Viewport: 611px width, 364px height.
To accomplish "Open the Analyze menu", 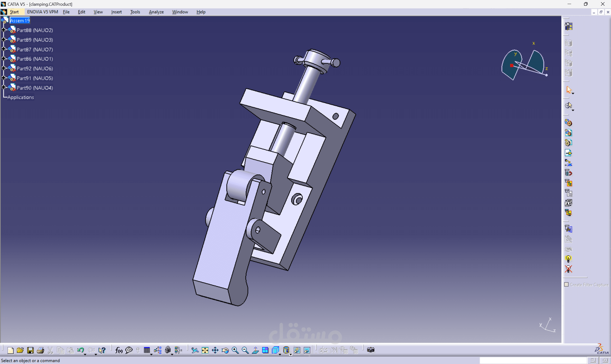I will [156, 12].
